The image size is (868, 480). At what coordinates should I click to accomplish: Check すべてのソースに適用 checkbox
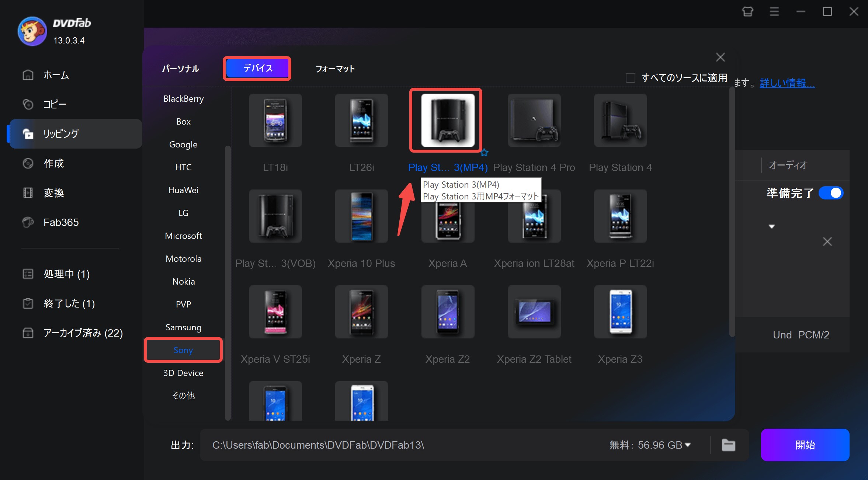pyautogui.click(x=630, y=78)
